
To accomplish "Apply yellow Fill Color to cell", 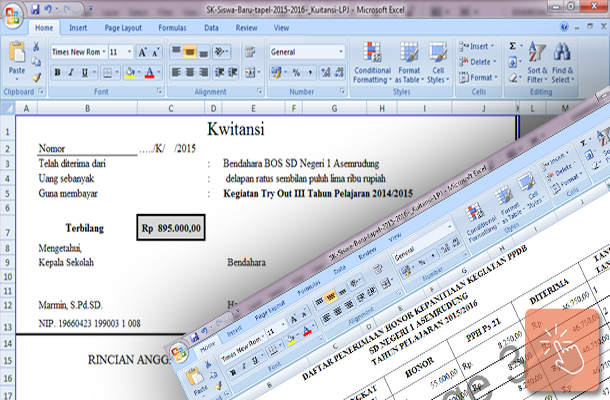I will click(x=130, y=72).
